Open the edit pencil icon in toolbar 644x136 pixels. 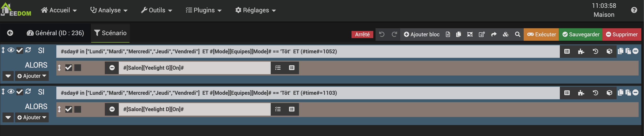482,34
